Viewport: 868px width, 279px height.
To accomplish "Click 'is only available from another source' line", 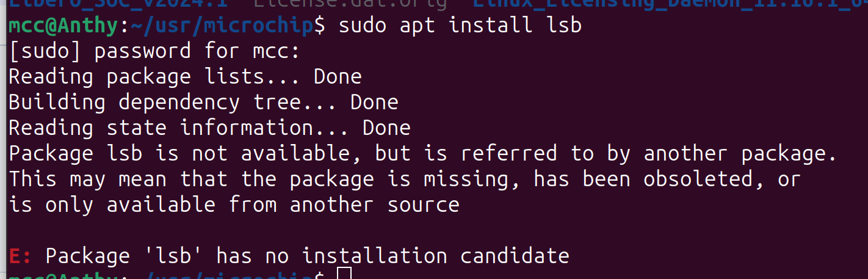I will (234, 205).
